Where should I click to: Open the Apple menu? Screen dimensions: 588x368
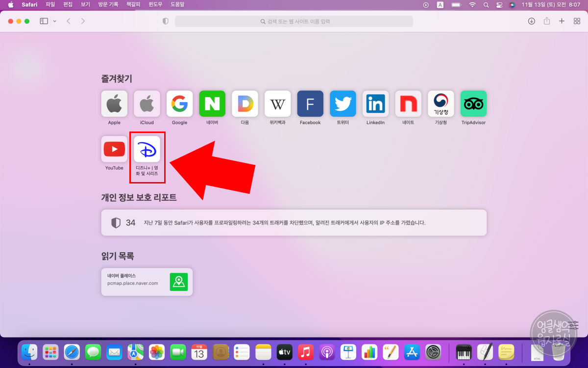[x=10, y=4]
